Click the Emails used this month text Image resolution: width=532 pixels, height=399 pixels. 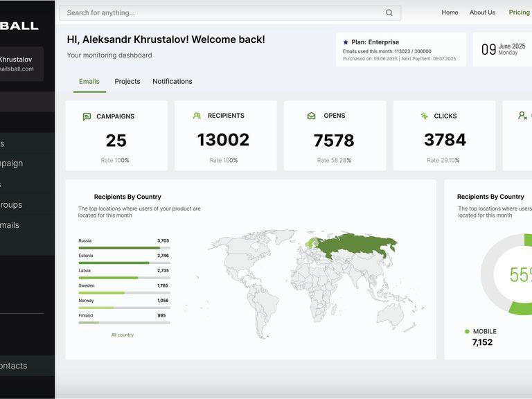tap(387, 51)
